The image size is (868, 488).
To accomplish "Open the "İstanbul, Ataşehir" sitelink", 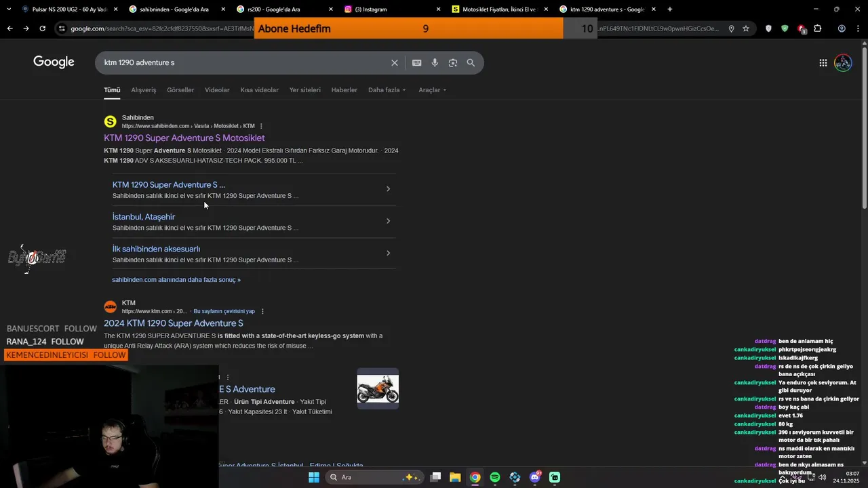I will pos(144,217).
